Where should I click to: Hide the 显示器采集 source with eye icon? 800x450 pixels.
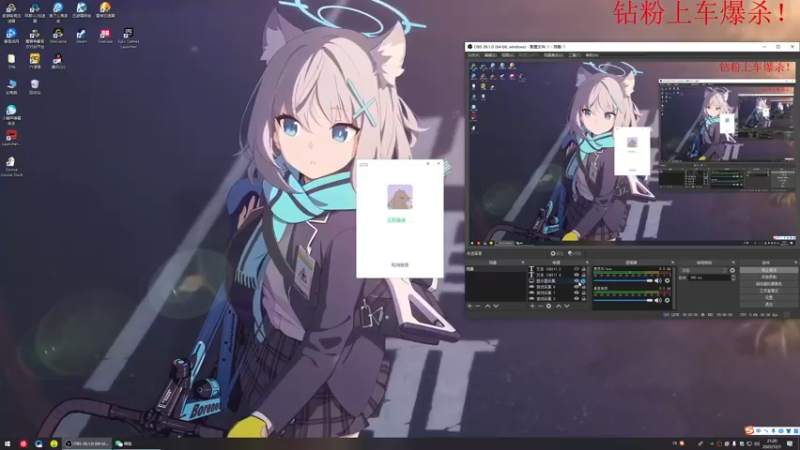(577, 281)
